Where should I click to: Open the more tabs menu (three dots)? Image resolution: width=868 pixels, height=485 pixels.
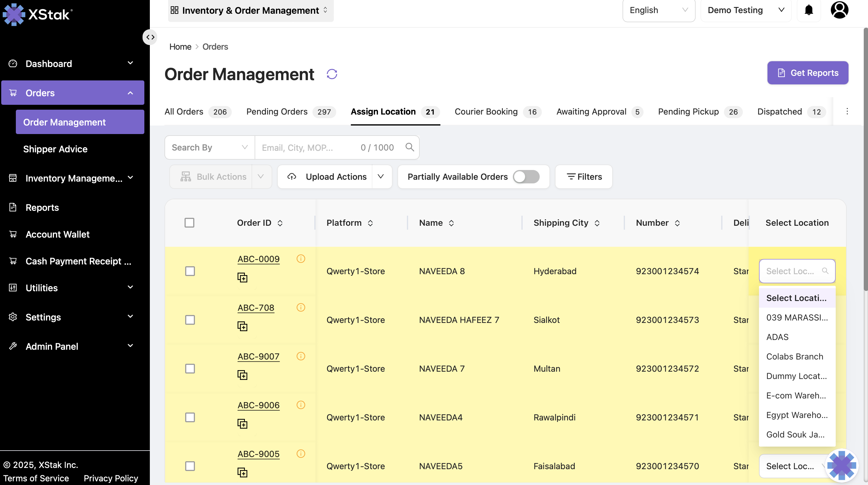click(x=847, y=112)
